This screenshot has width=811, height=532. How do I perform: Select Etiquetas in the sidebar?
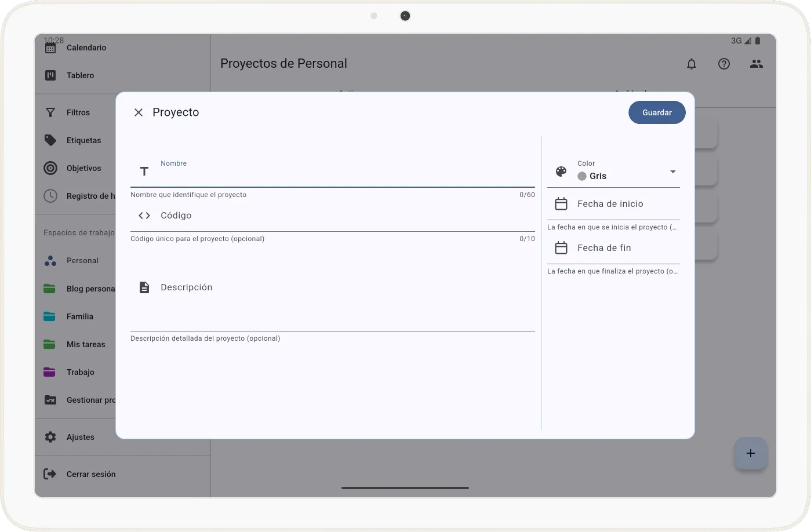point(83,140)
